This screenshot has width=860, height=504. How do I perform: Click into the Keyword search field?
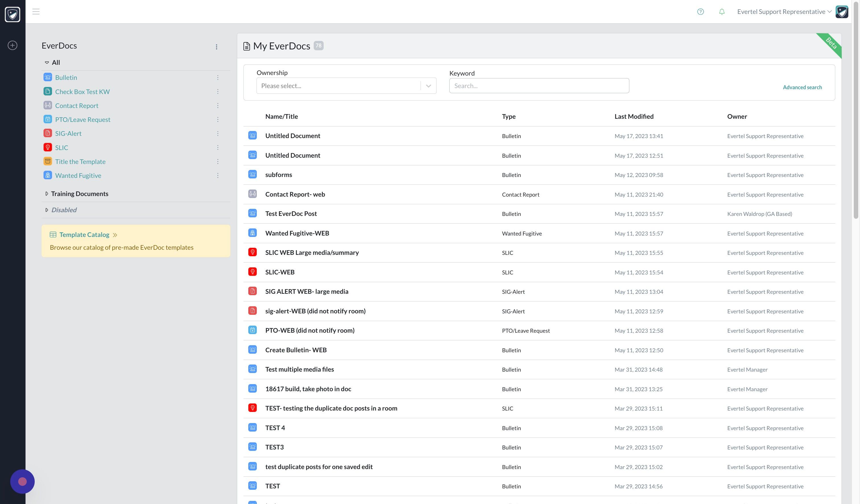pos(539,86)
